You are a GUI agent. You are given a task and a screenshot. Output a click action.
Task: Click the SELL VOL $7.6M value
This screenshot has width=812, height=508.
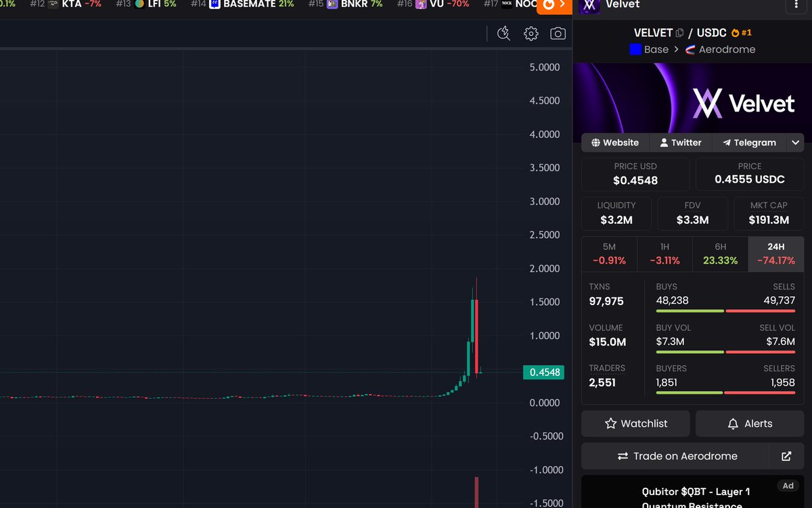pyautogui.click(x=782, y=342)
